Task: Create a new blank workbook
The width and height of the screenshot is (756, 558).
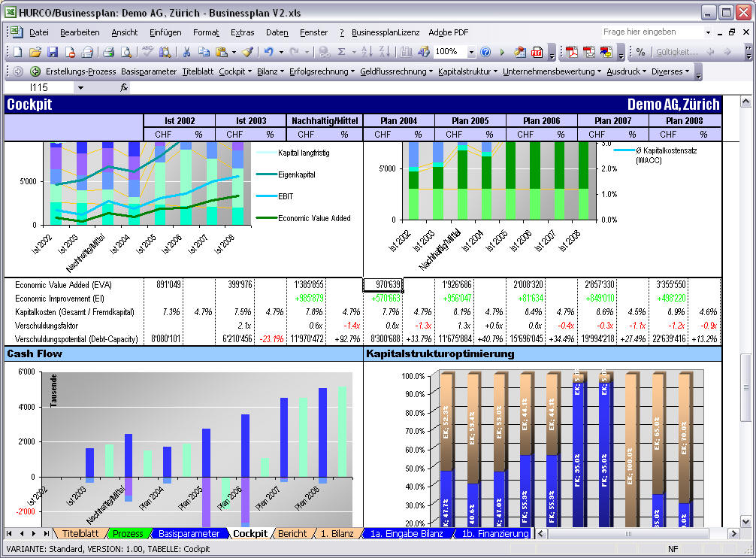Action: pos(18,52)
